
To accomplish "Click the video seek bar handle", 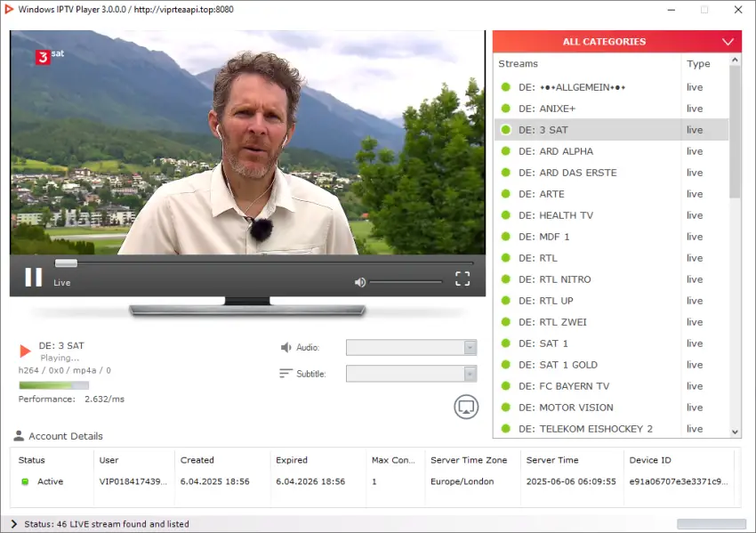I will coord(66,262).
